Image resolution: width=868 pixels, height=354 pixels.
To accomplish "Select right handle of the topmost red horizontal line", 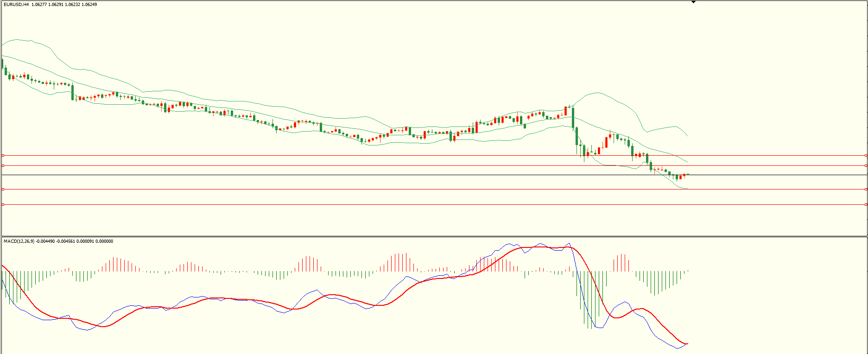I will (x=866, y=156).
